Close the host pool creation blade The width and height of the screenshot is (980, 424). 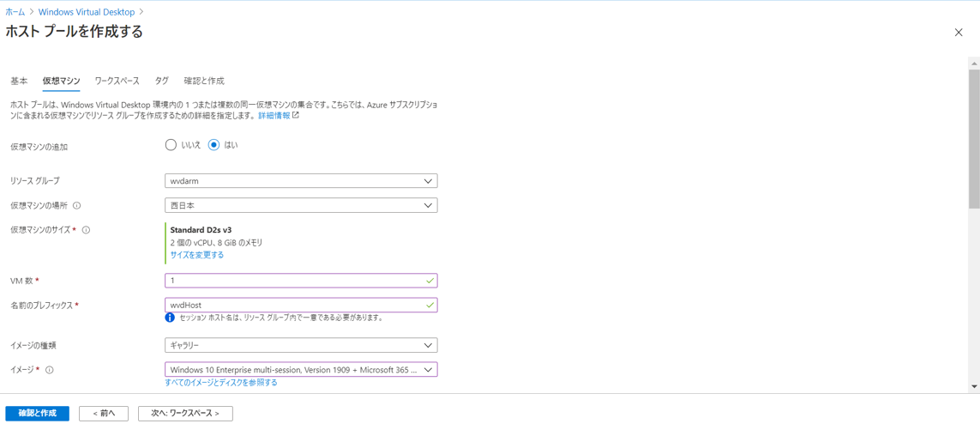point(958,33)
